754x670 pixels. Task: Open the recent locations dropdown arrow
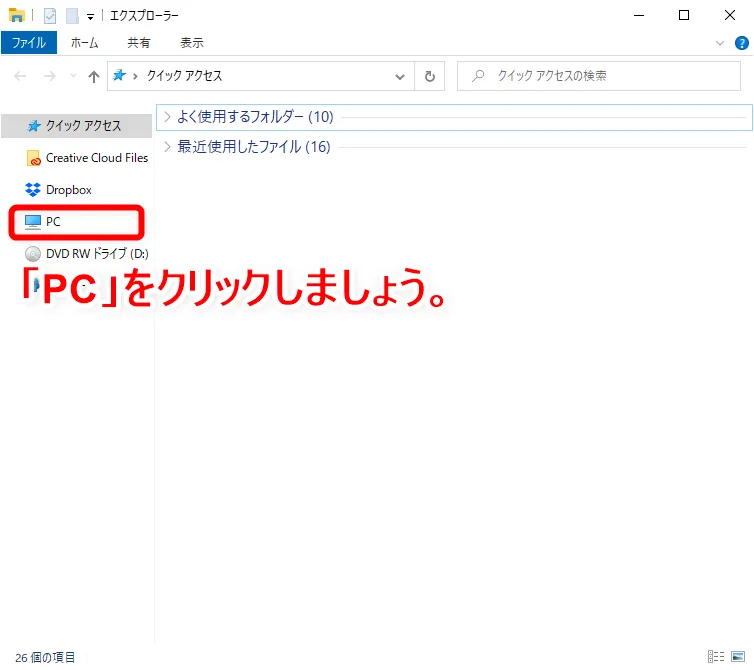pyautogui.click(x=73, y=76)
